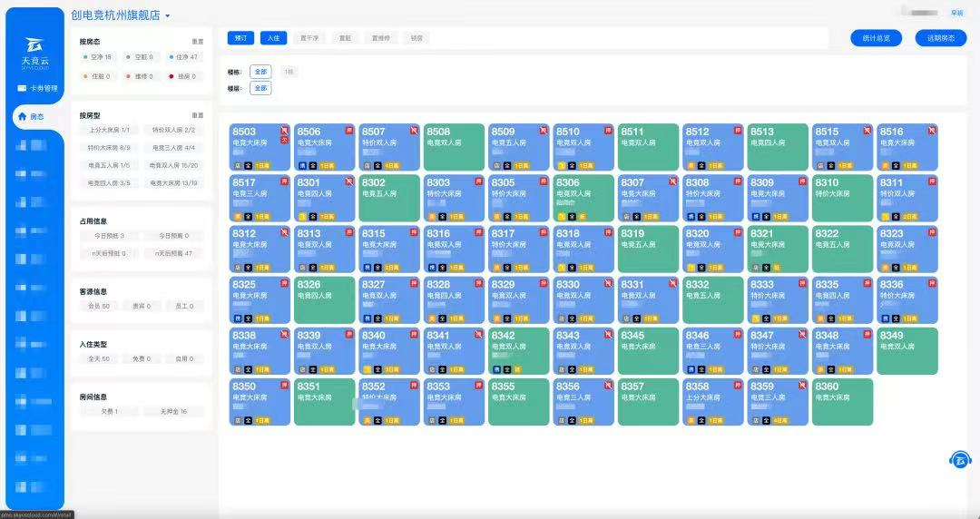Image resolution: width=980 pixels, height=519 pixels.
Task: Toggle the 电竞双人房 15/20 room type filter
Action: (x=173, y=166)
